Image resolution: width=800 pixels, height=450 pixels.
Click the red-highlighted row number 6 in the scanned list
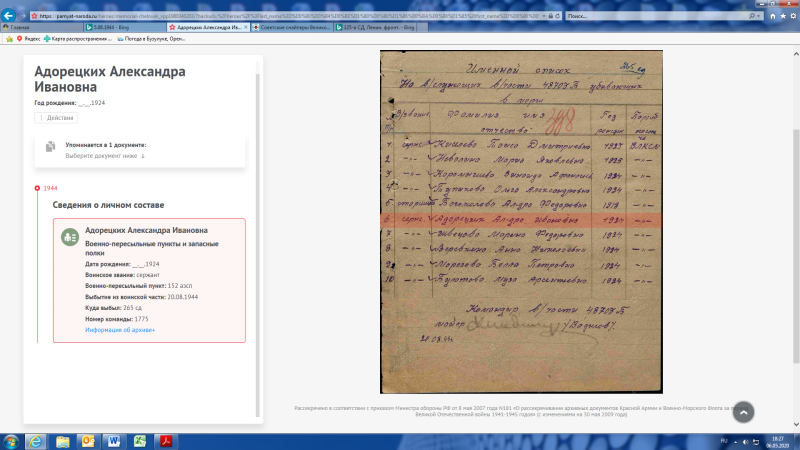(521, 220)
